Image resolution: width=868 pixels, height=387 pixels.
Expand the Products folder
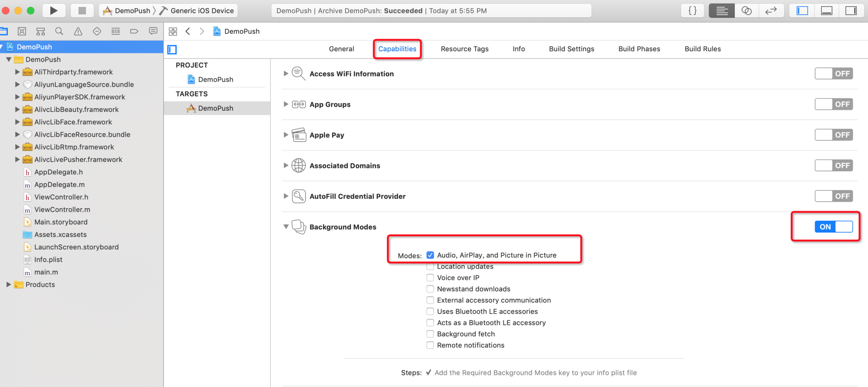8,285
